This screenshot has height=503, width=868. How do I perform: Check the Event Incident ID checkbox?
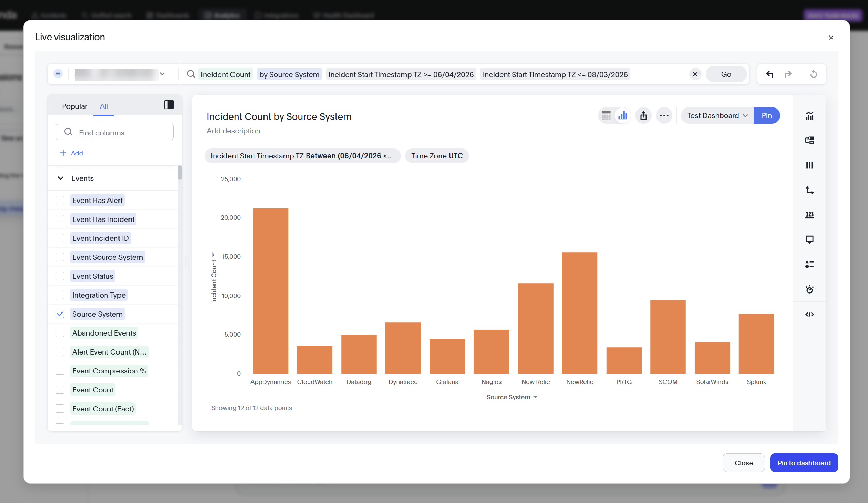[x=60, y=238]
